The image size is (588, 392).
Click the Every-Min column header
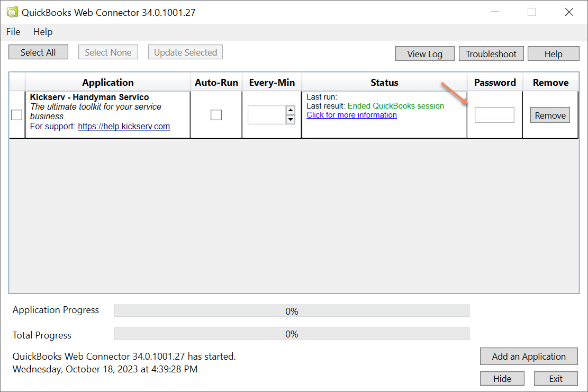(x=272, y=83)
